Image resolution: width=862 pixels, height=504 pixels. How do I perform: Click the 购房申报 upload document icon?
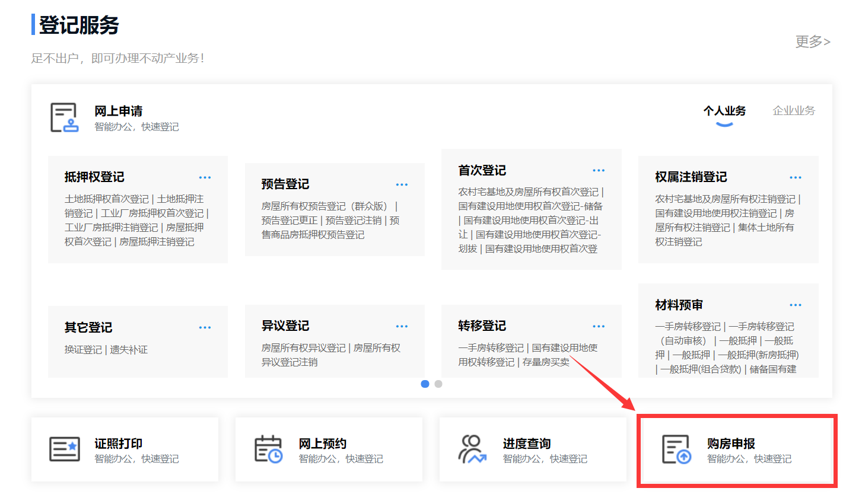676,449
